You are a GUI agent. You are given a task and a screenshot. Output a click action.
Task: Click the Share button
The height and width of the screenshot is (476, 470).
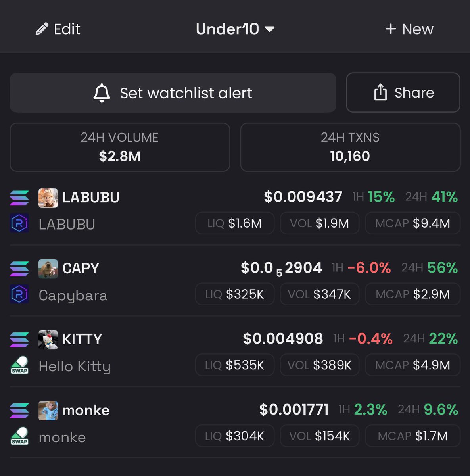(403, 92)
